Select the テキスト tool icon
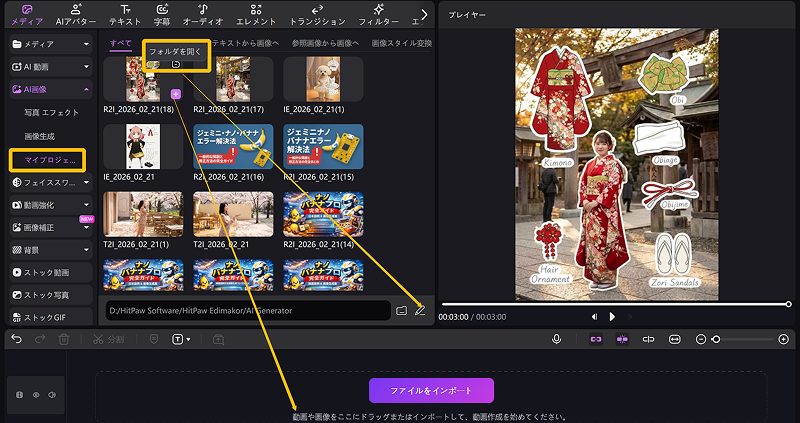 tap(124, 14)
